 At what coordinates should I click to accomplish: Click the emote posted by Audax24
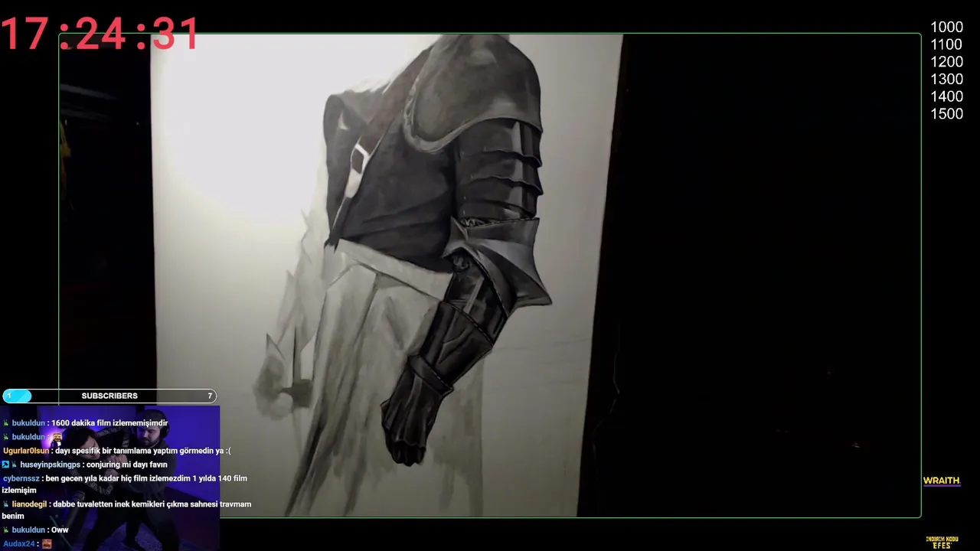point(47,544)
